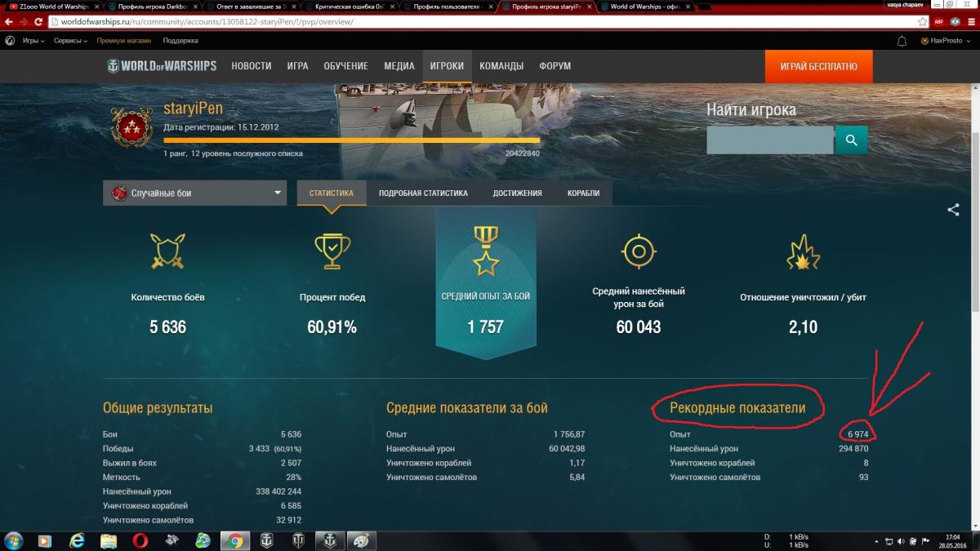Click the crossed swords battles count icon
Image resolution: width=980 pixels, height=551 pixels.
[168, 251]
